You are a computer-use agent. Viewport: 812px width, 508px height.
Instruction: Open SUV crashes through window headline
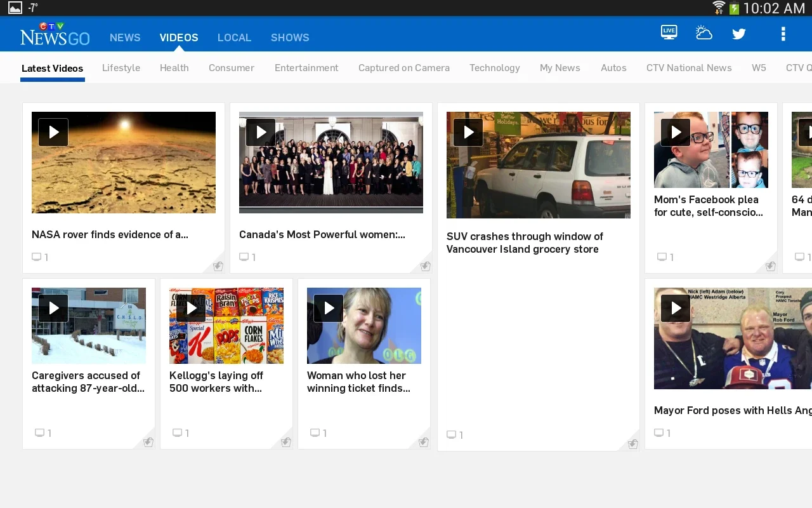pos(525,243)
